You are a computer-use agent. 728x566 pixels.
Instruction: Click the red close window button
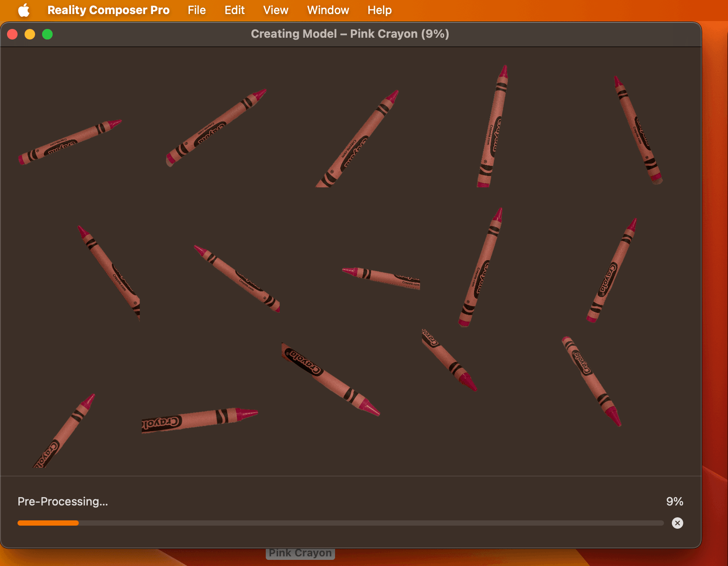coord(12,34)
